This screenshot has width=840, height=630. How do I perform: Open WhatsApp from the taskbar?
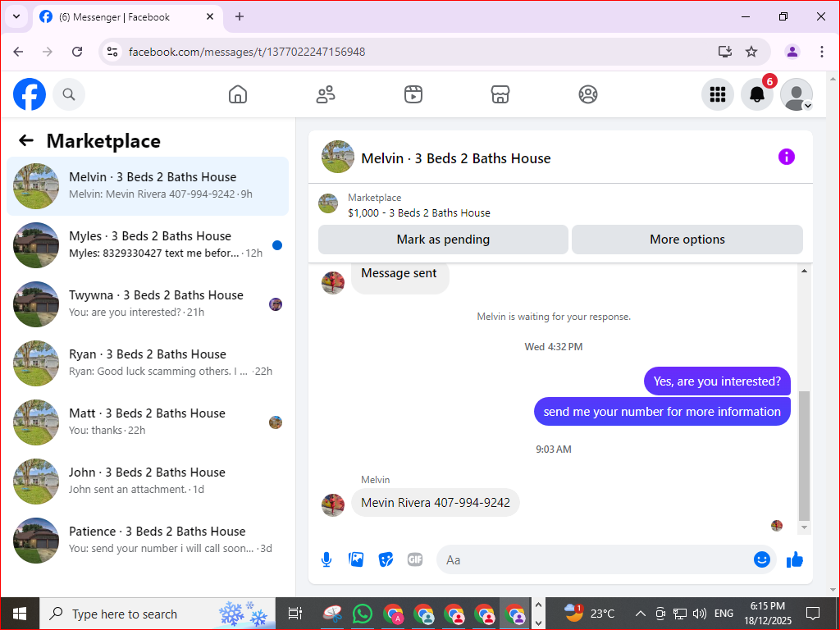363,614
